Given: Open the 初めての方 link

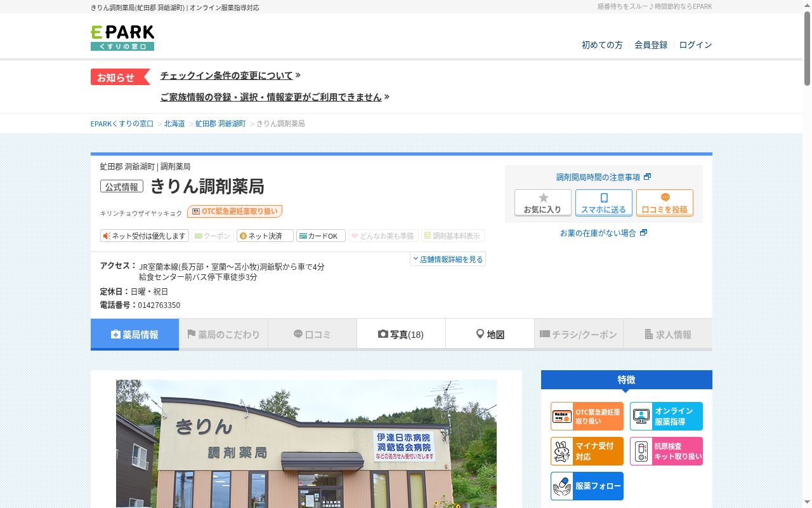Looking at the screenshot, I should [602, 45].
